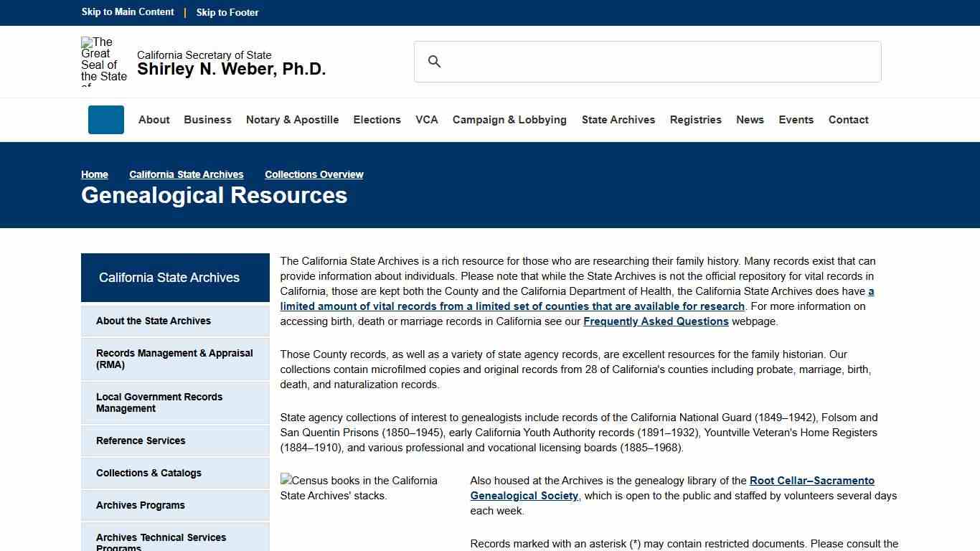Click the Home breadcrumb link

click(x=94, y=174)
